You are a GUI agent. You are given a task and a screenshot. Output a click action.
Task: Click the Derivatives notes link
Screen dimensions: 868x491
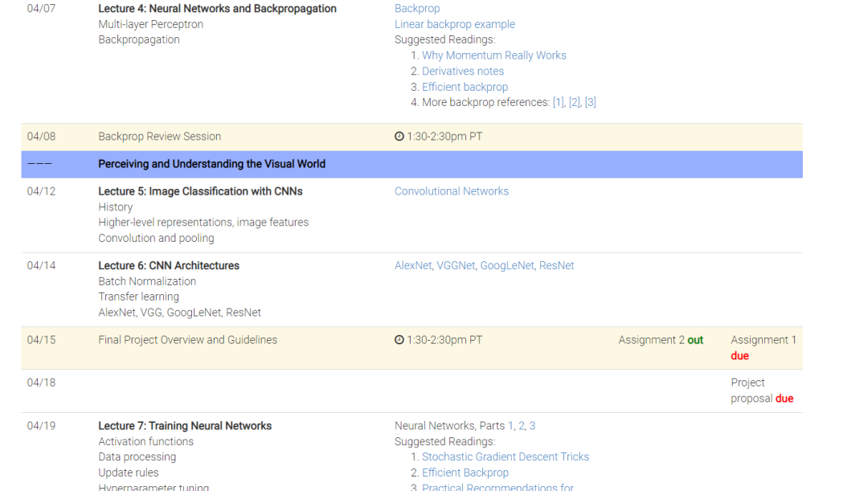click(463, 71)
